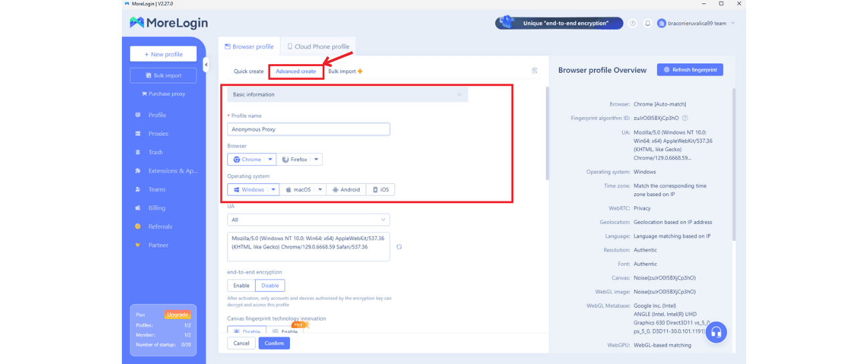The image size is (868, 364).
Task: Select Android operating system
Action: click(x=346, y=190)
